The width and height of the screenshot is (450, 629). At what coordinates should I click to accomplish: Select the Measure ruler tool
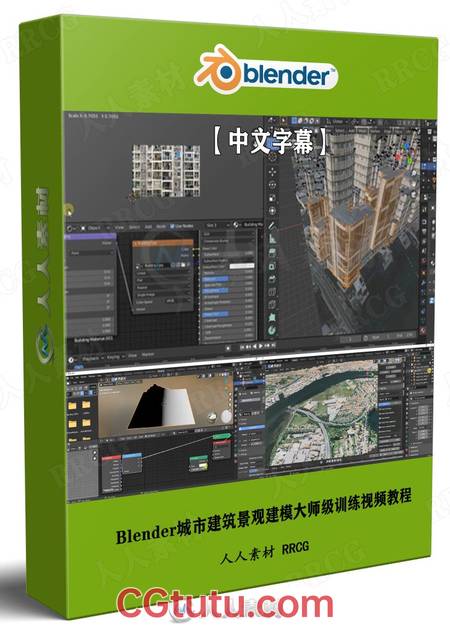pyautogui.click(x=273, y=238)
